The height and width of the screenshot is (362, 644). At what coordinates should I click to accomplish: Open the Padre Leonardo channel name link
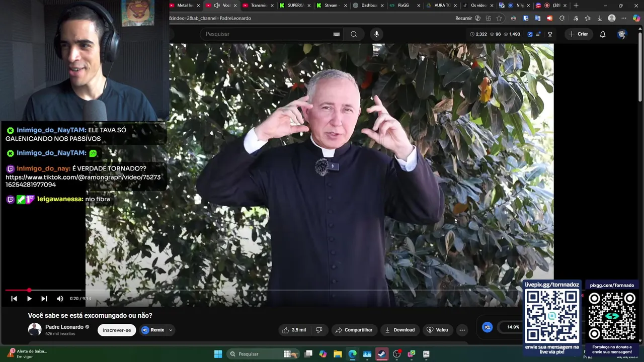(x=64, y=327)
